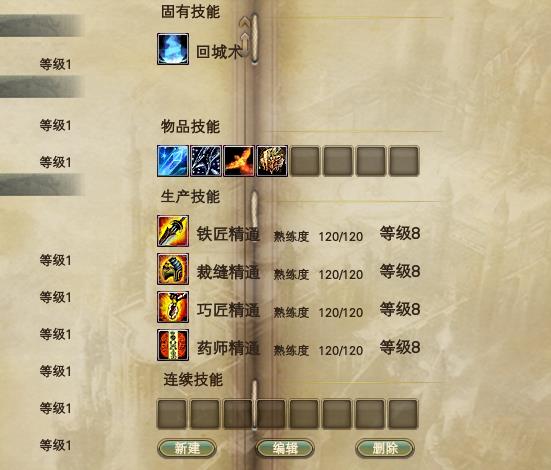Select the 药师精通 pharmacist skill icon
This screenshot has width=551, height=470.
[x=173, y=345]
